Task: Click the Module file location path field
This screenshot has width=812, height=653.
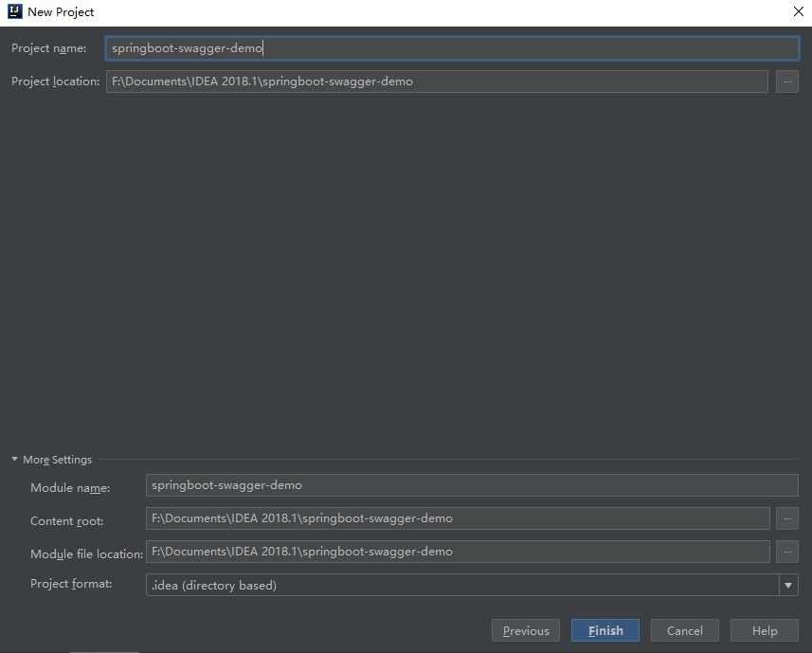Action: (x=458, y=552)
